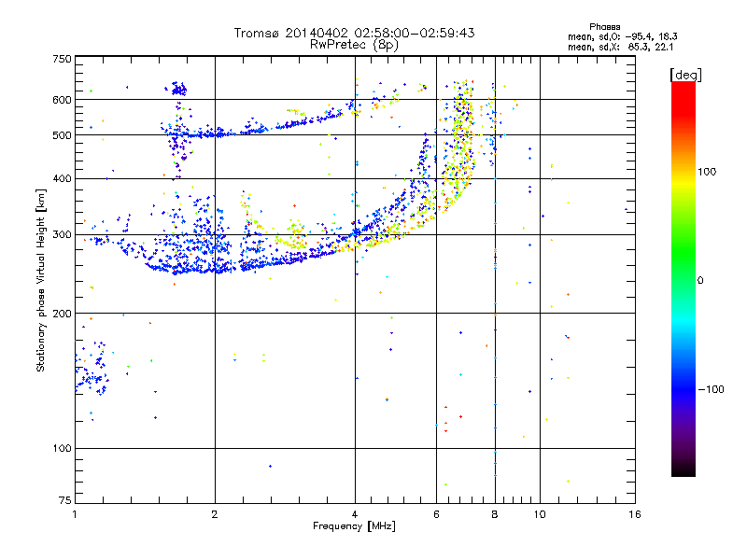Click the y-axis tick label '600'
This screenshot has width=747, height=560.
click(62, 100)
